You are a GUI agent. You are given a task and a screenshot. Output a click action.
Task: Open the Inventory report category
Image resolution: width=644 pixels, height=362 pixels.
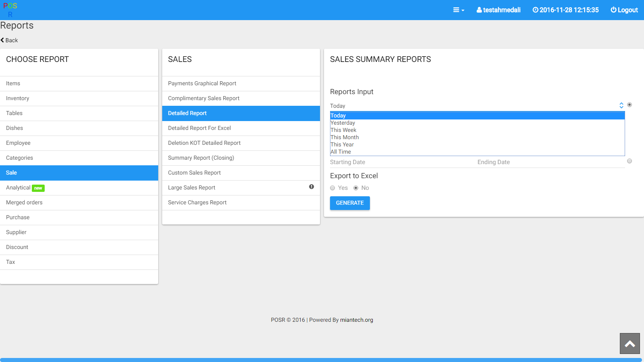(18, 98)
